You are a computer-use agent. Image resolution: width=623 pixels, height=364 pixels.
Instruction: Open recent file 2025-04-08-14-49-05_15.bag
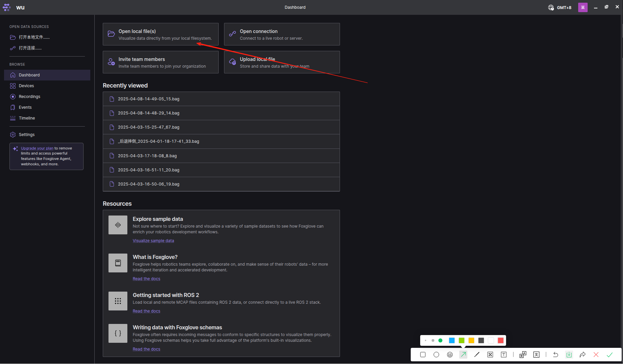coord(149,99)
